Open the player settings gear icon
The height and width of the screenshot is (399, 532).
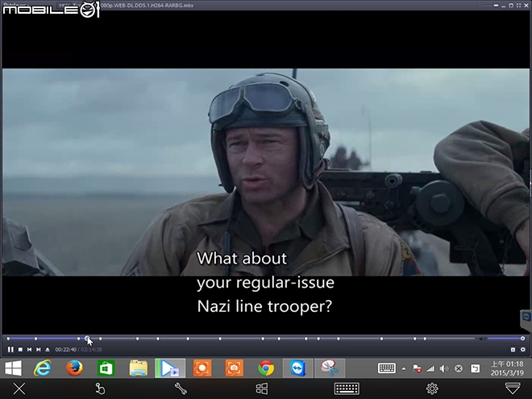(523, 350)
